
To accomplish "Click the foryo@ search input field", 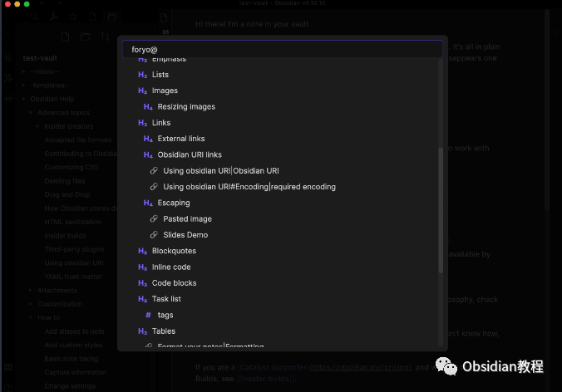I will pyautogui.click(x=283, y=49).
